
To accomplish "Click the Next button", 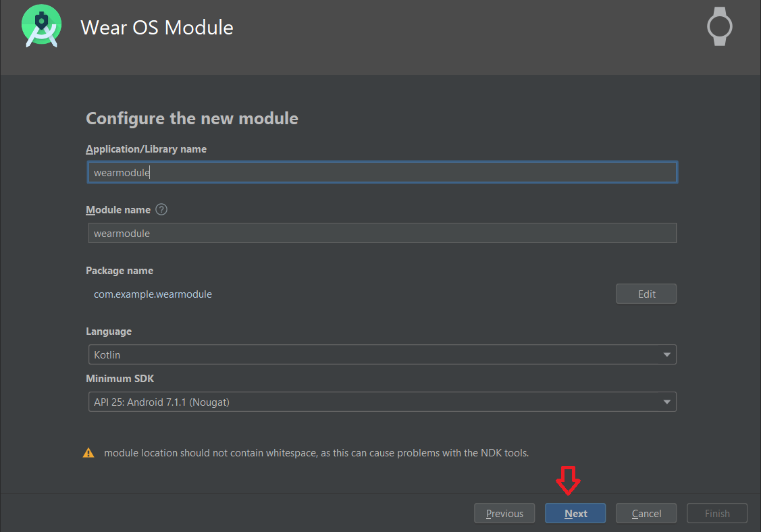I will 575,513.
